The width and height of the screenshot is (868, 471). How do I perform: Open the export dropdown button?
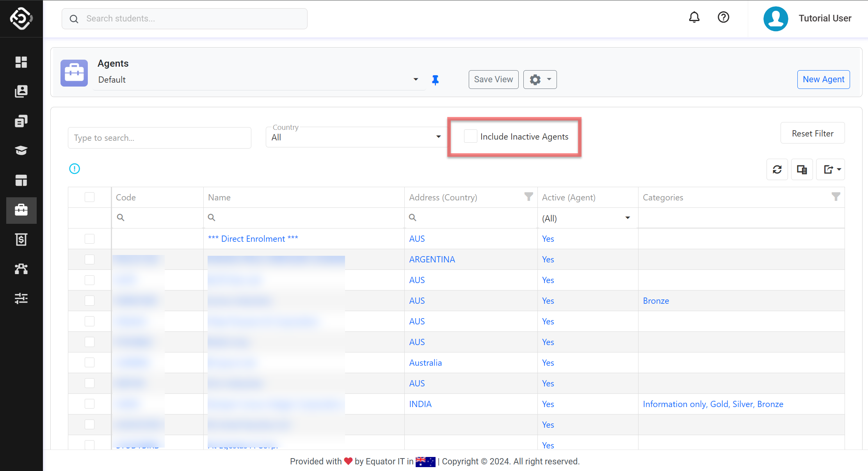(x=831, y=169)
